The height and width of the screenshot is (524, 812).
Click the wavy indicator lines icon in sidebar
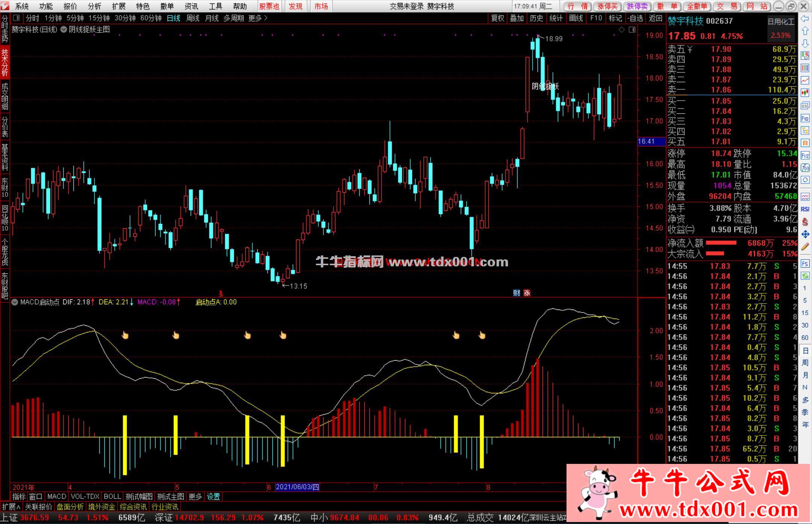pyautogui.click(x=805, y=197)
